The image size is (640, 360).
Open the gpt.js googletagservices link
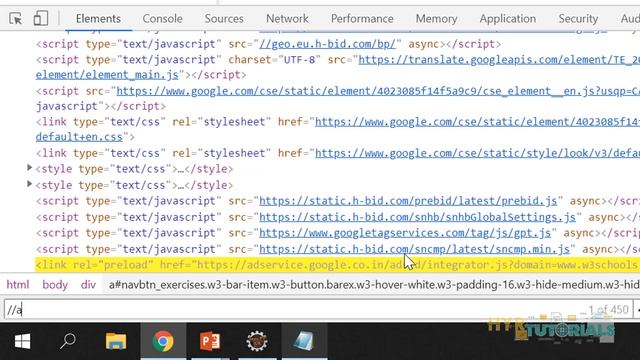[405, 233]
